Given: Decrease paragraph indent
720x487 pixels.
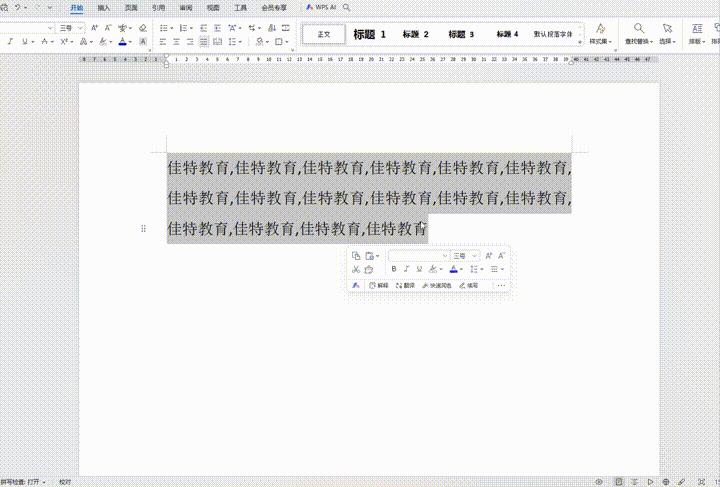Looking at the screenshot, I should [x=203, y=28].
